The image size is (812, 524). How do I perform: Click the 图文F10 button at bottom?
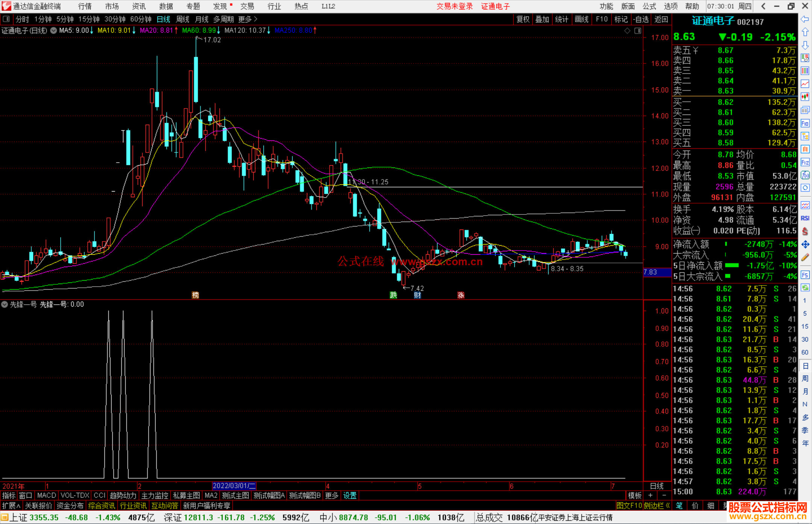point(629,506)
